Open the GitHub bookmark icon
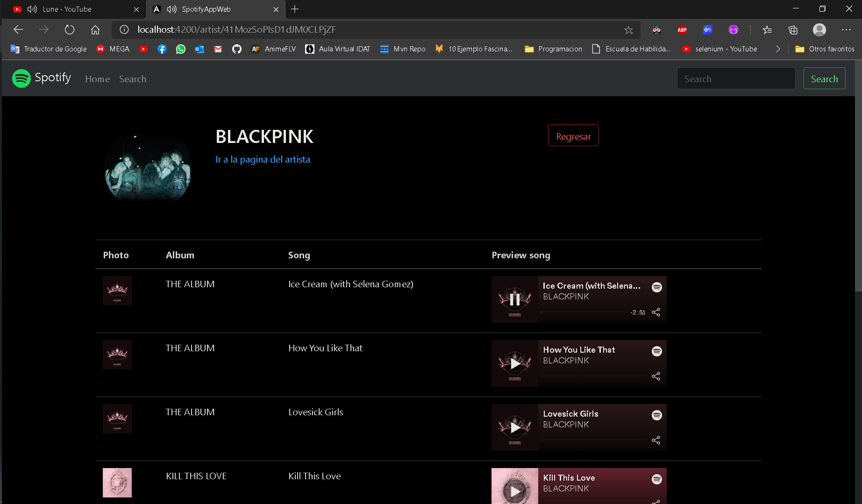 (236, 49)
